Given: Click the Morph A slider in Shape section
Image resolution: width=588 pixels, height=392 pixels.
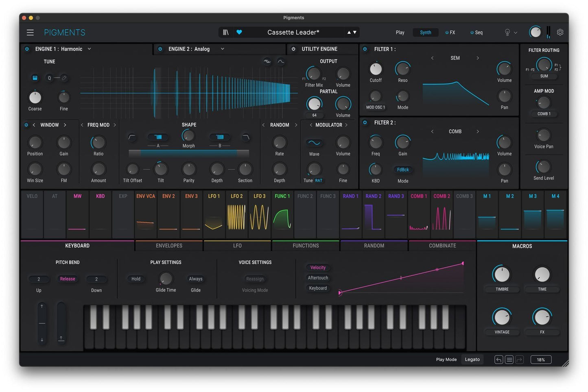Looking at the screenshot, I should point(158,137).
